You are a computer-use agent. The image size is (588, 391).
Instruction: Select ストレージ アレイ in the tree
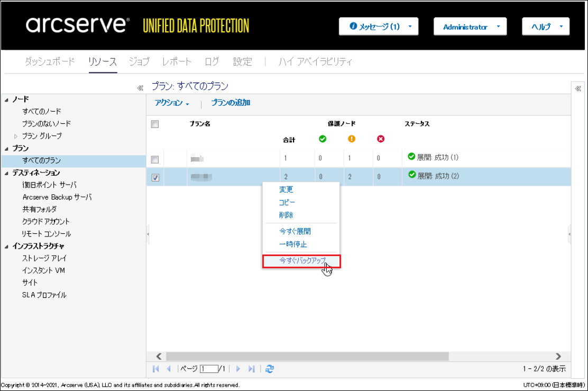click(x=44, y=259)
